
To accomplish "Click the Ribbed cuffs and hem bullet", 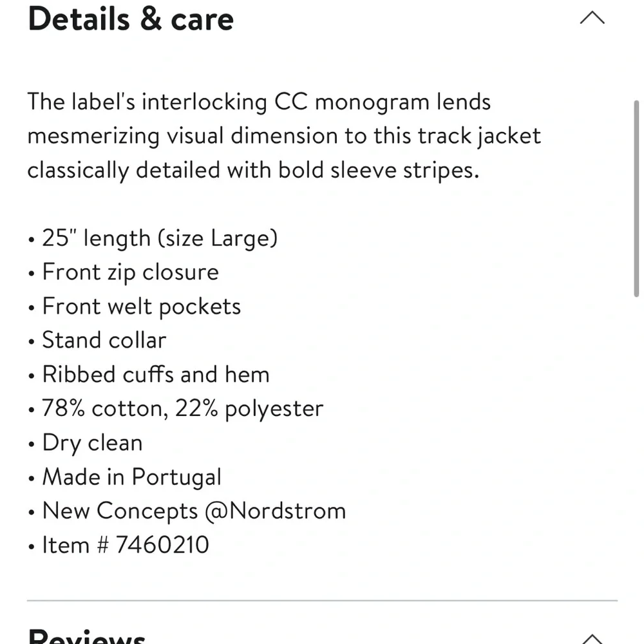I will tap(156, 375).
